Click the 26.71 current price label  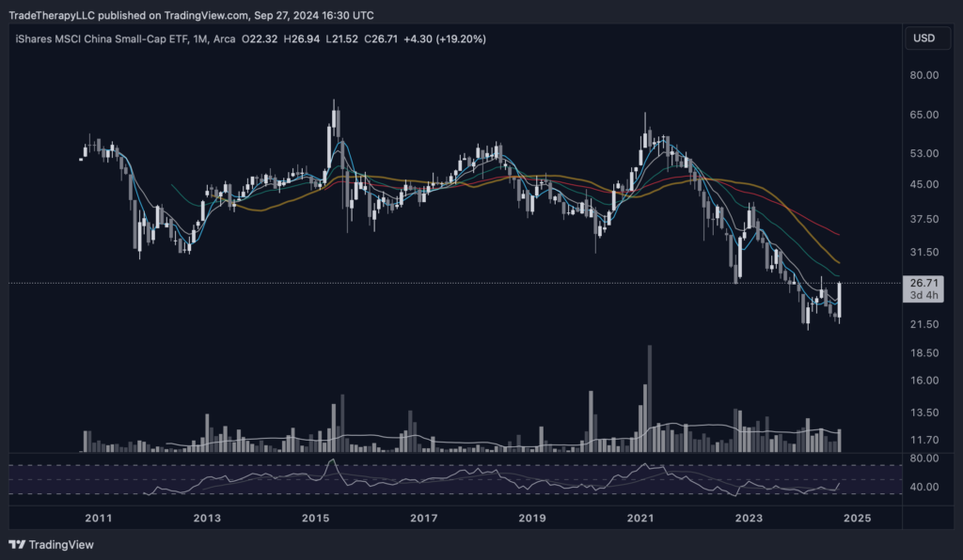(x=922, y=282)
